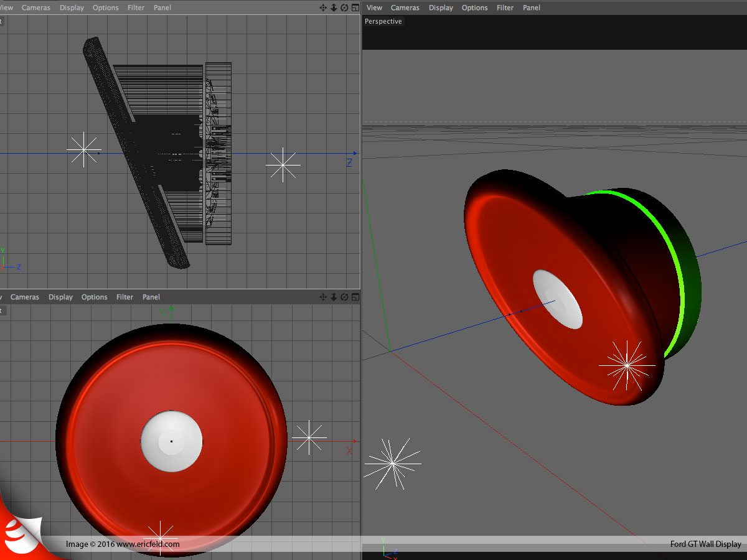The height and width of the screenshot is (560, 747).
Task: Expand the Filter menu in the Perspective viewport
Action: pyautogui.click(x=505, y=7)
